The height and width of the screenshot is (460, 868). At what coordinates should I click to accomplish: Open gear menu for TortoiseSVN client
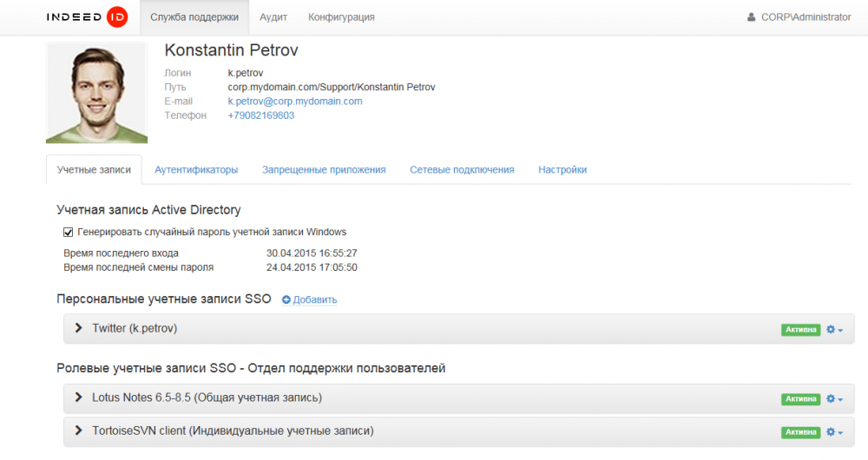click(834, 432)
